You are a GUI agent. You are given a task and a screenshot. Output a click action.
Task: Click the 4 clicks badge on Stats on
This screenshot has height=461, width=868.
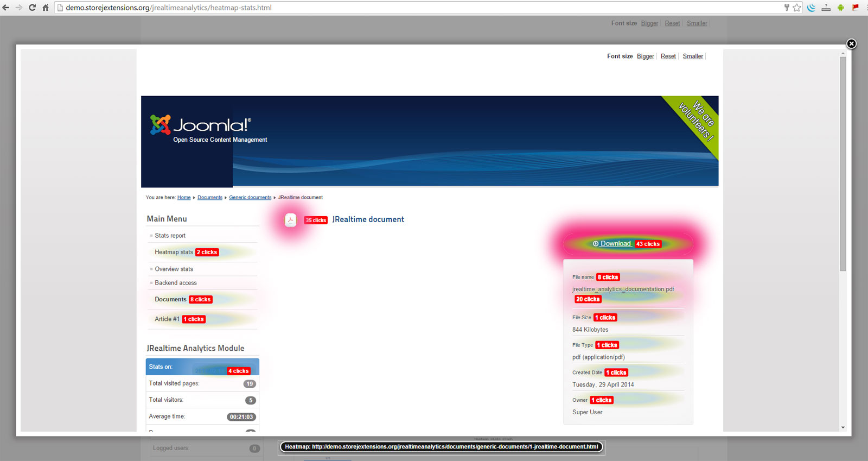[239, 371]
